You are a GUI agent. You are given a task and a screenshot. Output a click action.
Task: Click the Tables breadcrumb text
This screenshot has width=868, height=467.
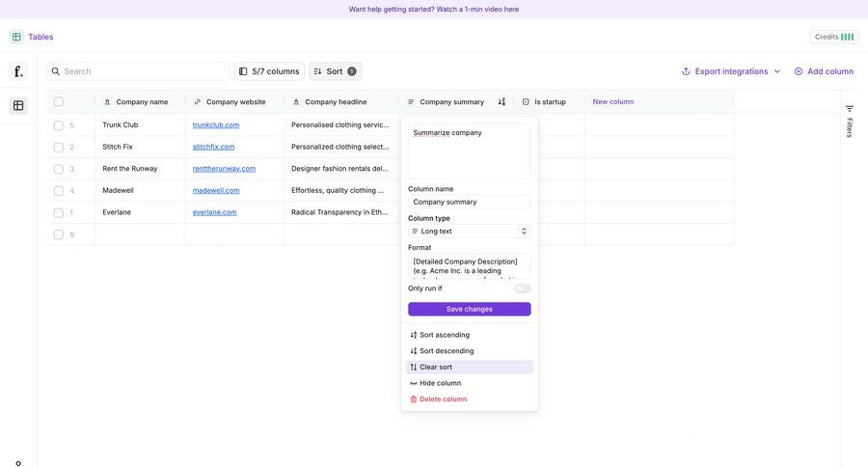coord(41,37)
